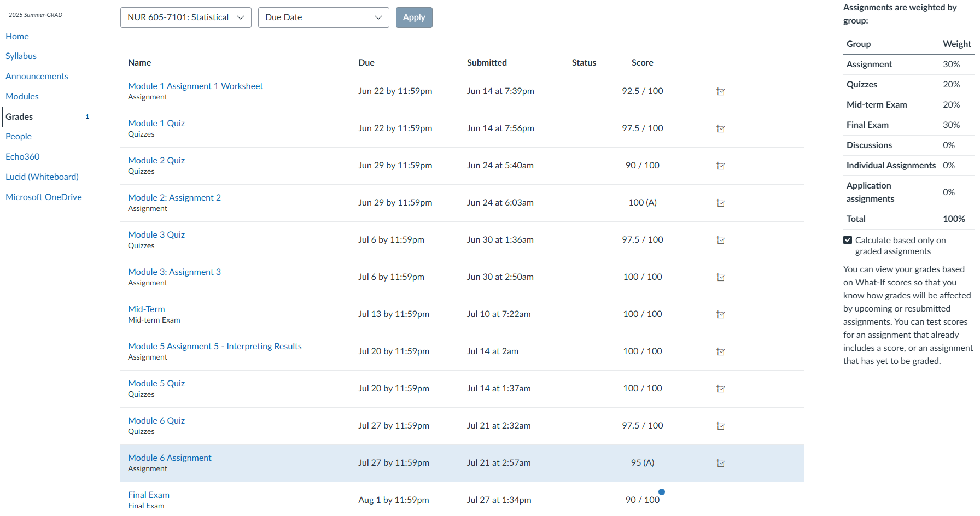The image size is (980, 516).
Task: Open the NUR 605-7101 course dropdown
Action: 185,17
